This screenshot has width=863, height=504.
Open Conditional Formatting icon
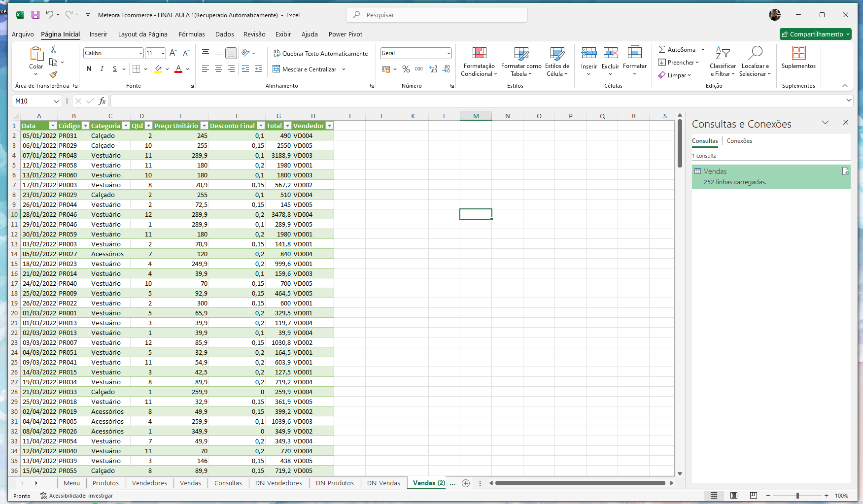coord(479,54)
